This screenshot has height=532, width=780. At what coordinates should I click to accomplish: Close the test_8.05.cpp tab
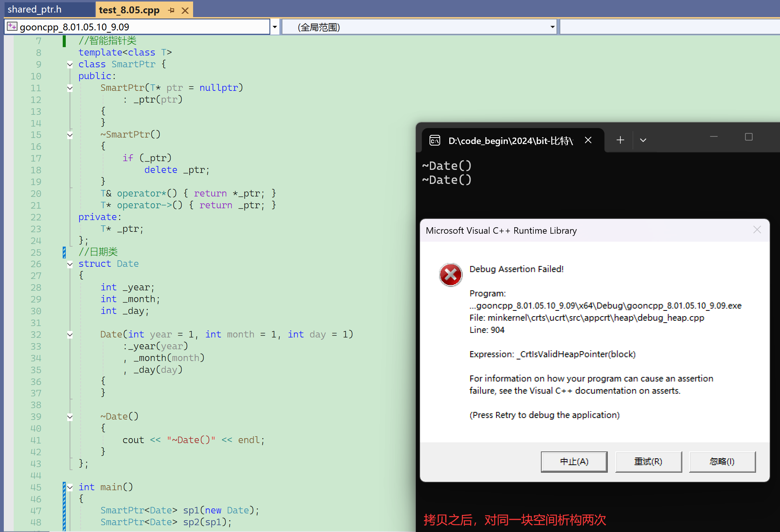pos(185,10)
